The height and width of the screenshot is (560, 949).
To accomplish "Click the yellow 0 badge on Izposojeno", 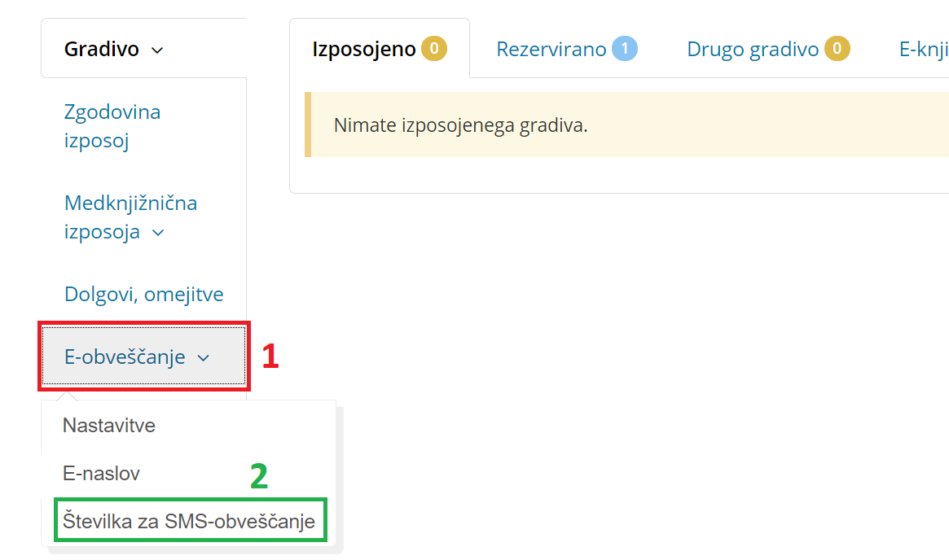I will (434, 48).
